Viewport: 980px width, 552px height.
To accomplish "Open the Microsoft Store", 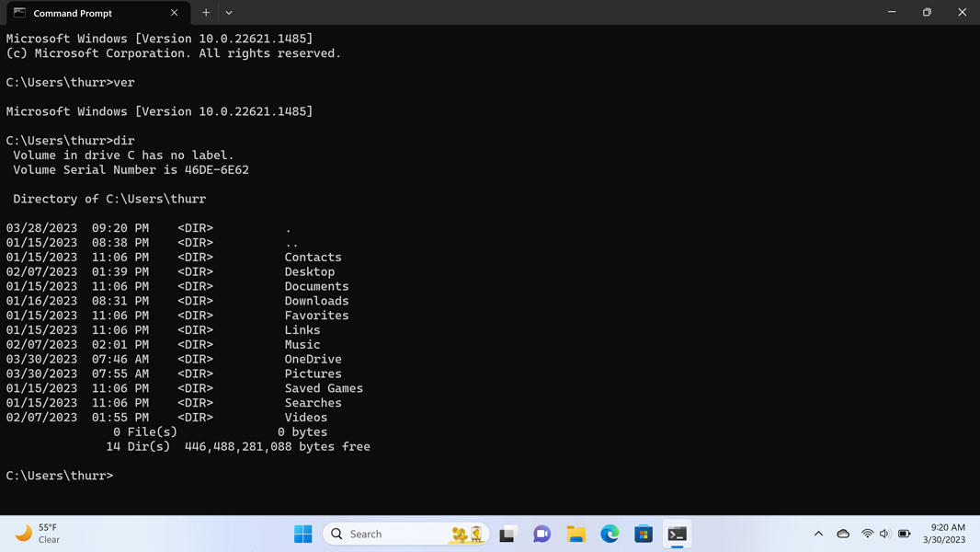I will (x=644, y=534).
